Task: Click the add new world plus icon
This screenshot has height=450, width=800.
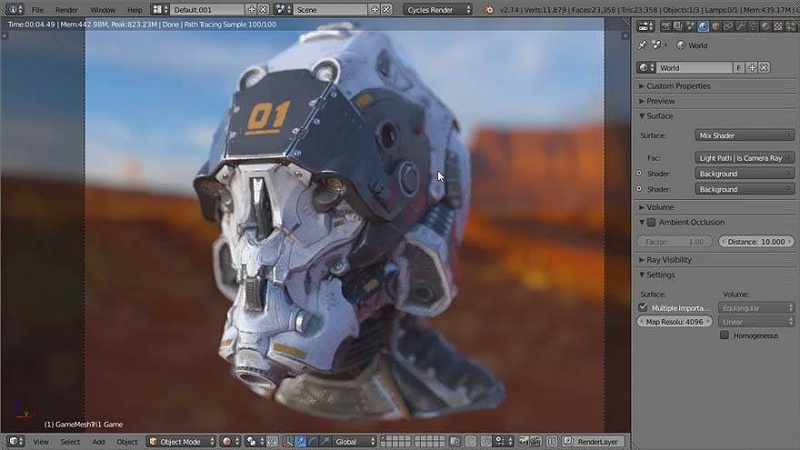Action: click(x=752, y=68)
